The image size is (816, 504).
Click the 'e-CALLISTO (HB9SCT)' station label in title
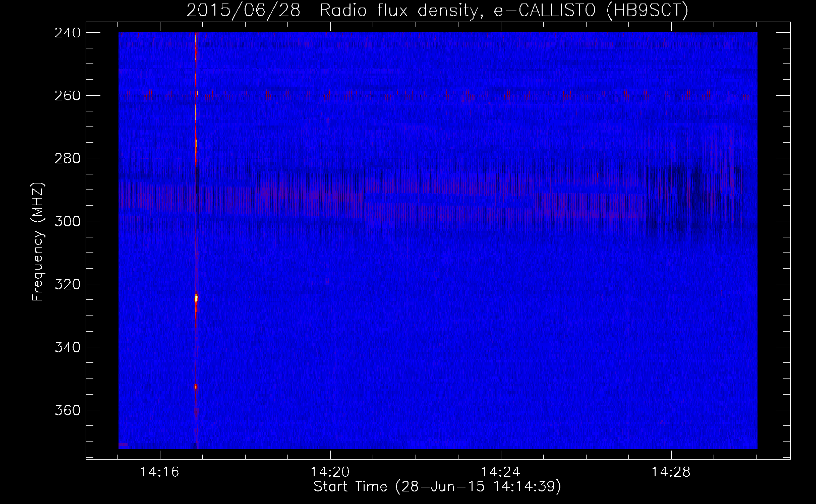[x=591, y=11]
